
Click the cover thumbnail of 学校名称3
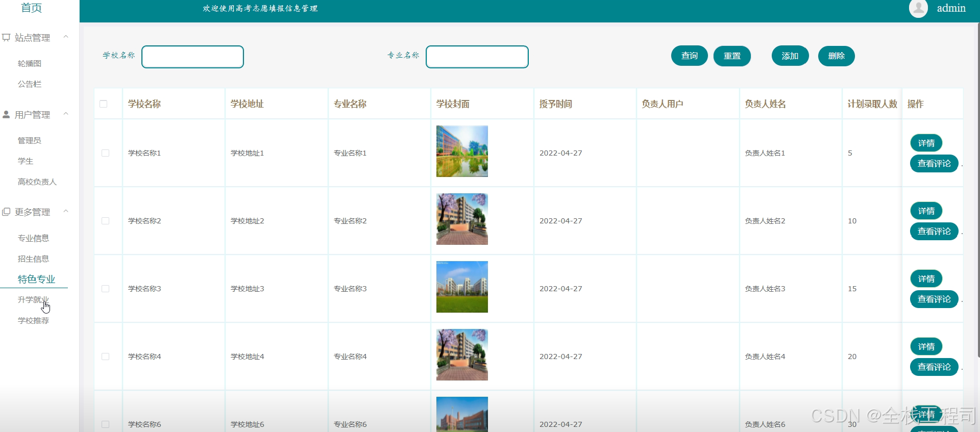(462, 287)
